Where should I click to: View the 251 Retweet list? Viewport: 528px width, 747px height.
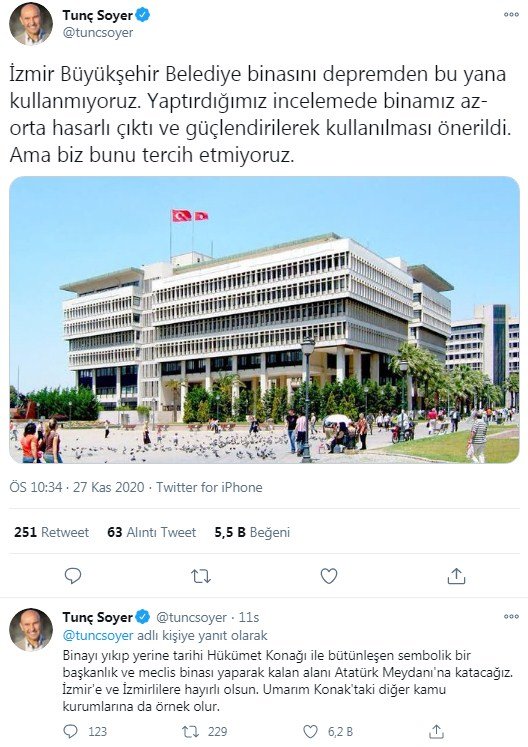[x=51, y=532]
